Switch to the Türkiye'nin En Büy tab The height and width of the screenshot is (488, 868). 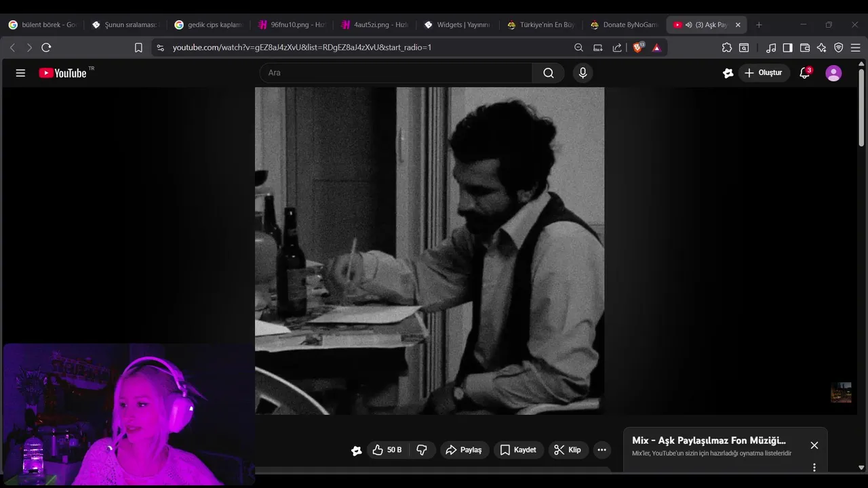(x=540, y=24)
